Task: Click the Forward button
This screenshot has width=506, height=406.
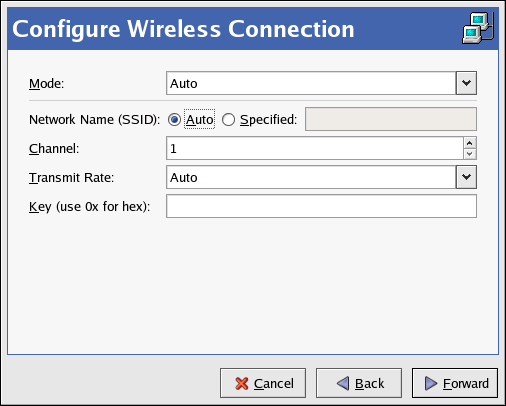Action: [455, 383]
